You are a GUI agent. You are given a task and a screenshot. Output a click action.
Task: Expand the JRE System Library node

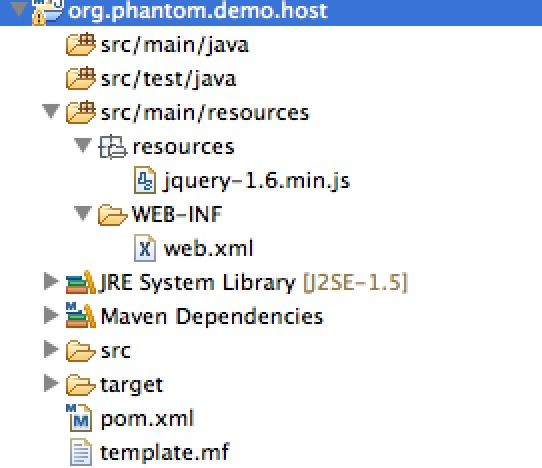(51, 281)
